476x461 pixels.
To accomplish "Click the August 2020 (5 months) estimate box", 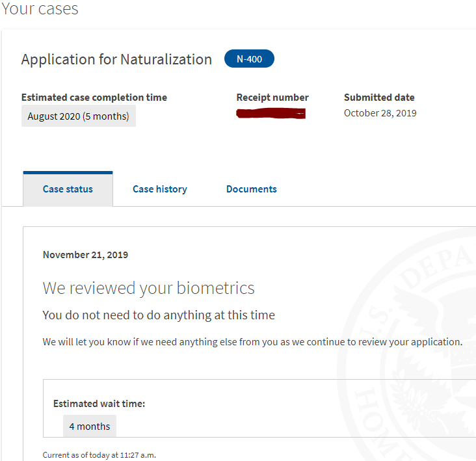I will coord(79,116).
